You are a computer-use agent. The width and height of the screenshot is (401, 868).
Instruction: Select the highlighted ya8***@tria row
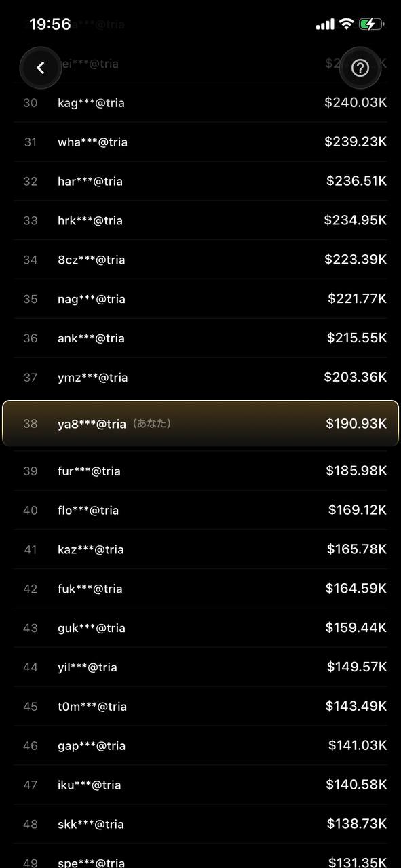(x=200, y=424)
